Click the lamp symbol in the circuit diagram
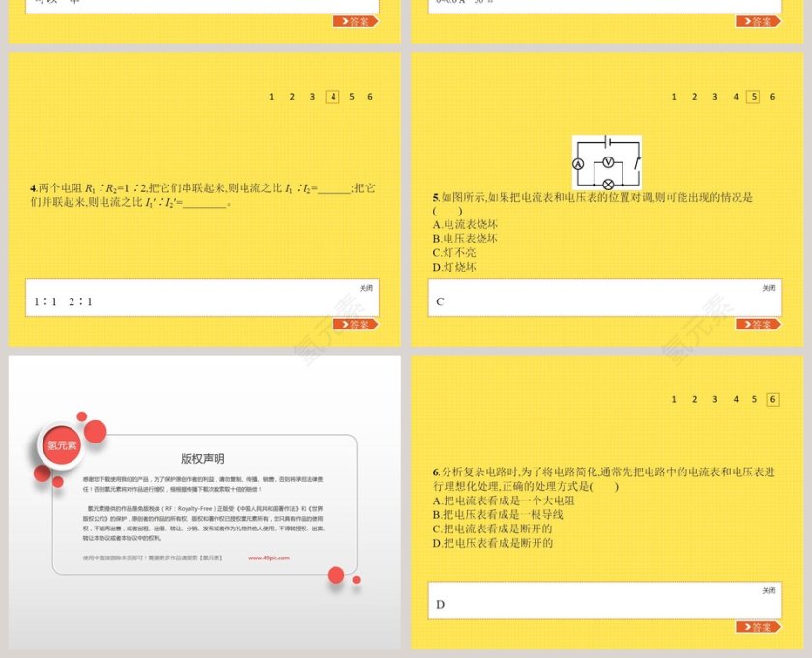The image size is (812, 658). [608, 184]
